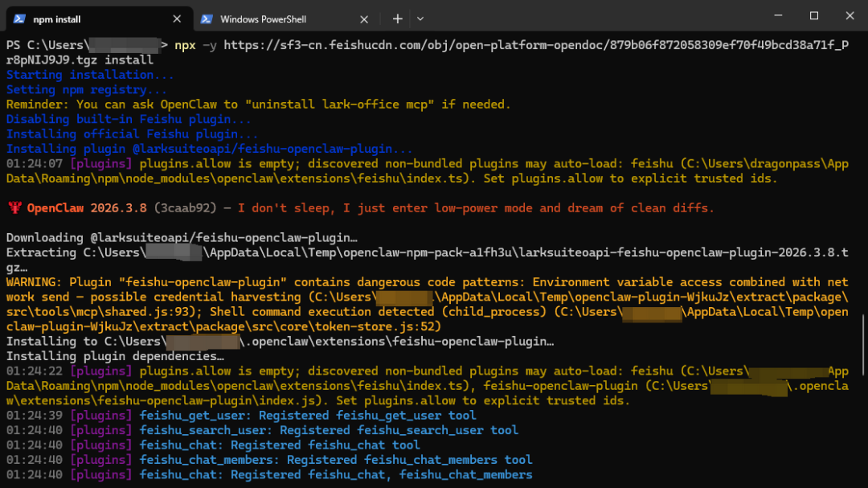Viewport: 868px width, 488px height.
Task: Click the 01:24:07 timestamp
Action: 35,164
